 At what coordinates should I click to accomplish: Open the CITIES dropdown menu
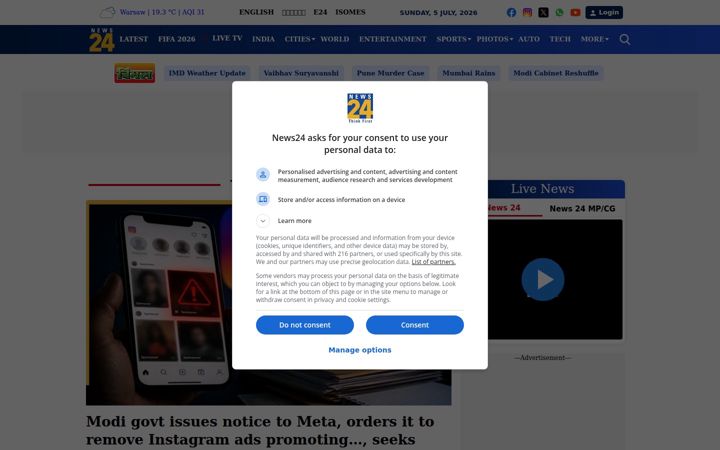click(x=299, y=39)
